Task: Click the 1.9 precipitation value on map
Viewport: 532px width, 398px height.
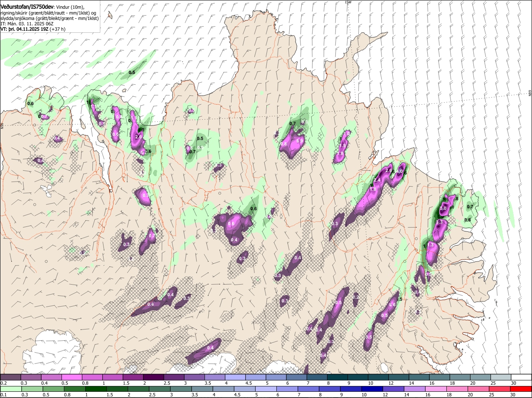Action: click(342, 146)
